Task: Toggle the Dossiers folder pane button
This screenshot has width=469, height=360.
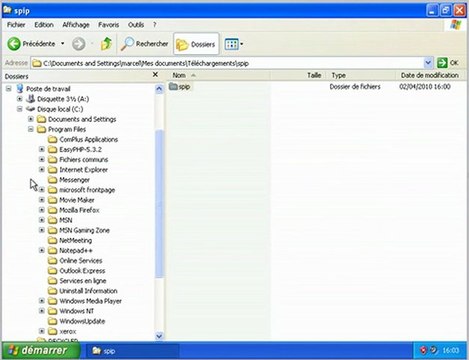Action: click(196, 44)
